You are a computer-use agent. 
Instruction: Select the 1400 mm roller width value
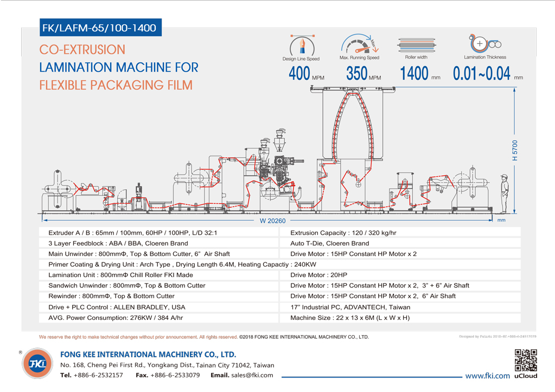point(420,74)
